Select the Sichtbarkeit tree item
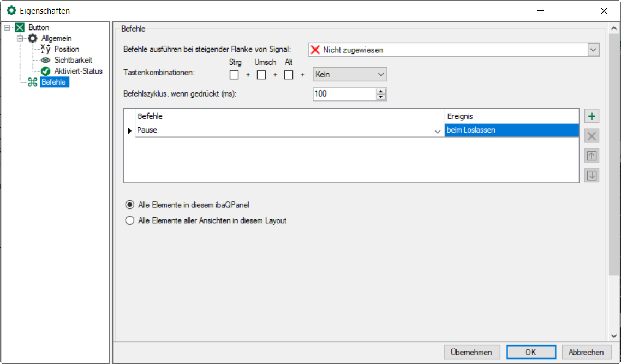 click(x=73, y=60)
